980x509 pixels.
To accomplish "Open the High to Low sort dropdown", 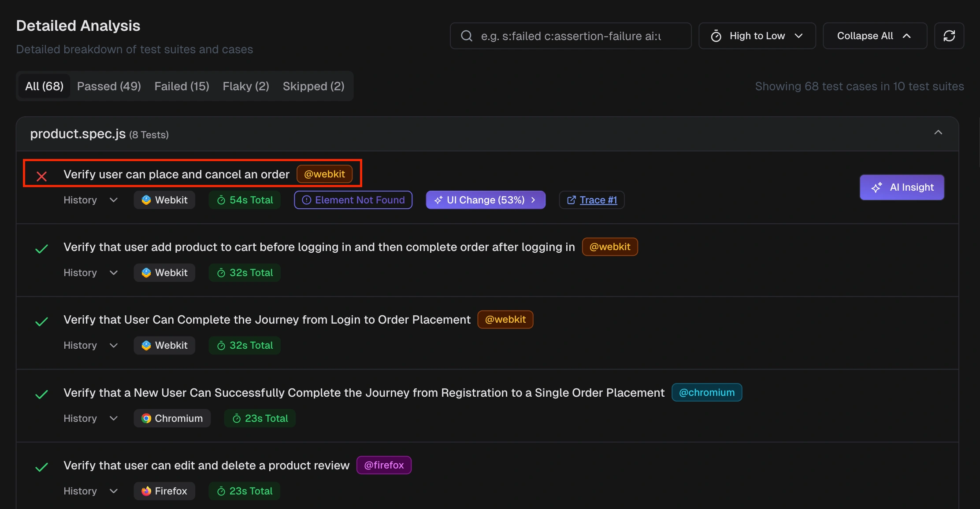I will 757,36.
